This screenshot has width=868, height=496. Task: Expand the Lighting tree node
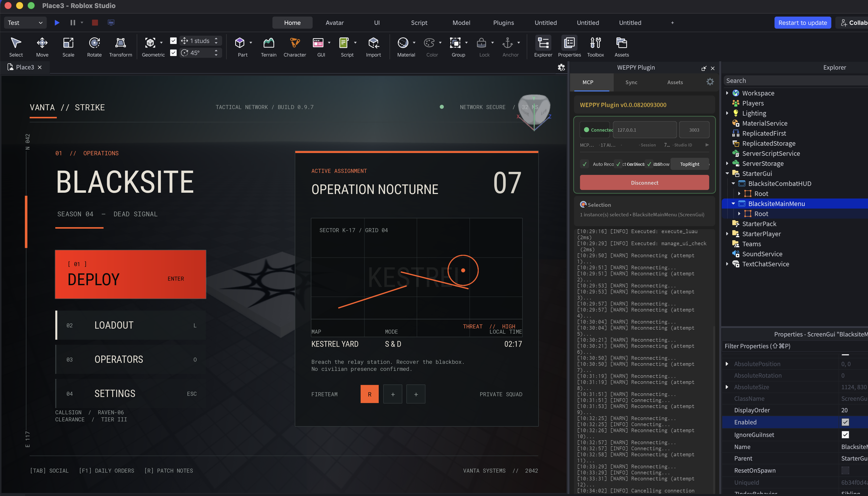727,113
